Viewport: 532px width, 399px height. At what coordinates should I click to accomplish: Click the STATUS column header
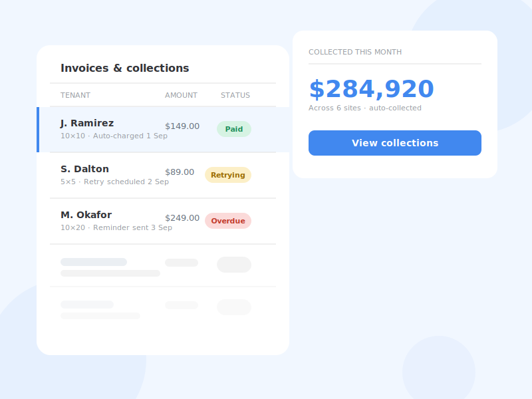(235, 95)
